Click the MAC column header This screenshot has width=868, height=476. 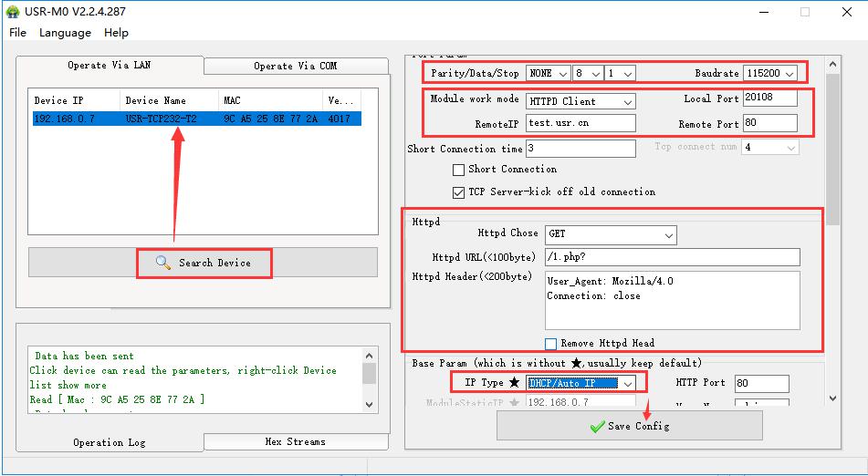(270, 100)
